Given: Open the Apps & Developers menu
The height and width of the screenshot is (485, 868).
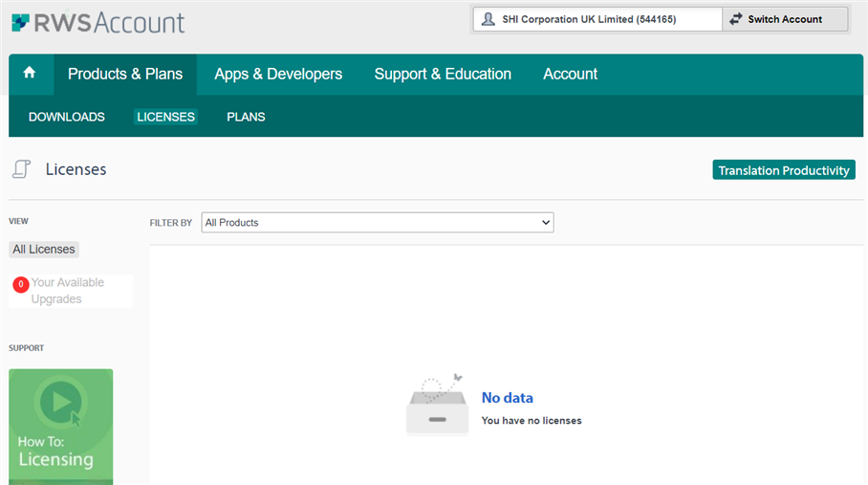Looking at the screenshot, I should (278, 75).
